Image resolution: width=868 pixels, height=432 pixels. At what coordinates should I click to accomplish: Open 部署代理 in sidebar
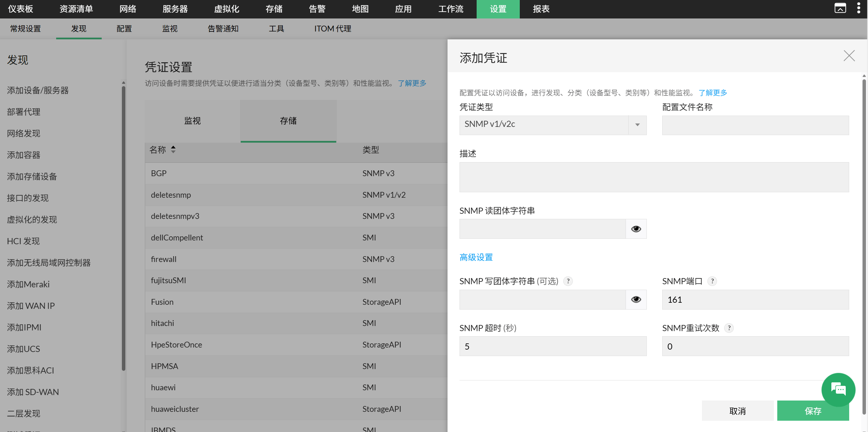pos(24,112)
